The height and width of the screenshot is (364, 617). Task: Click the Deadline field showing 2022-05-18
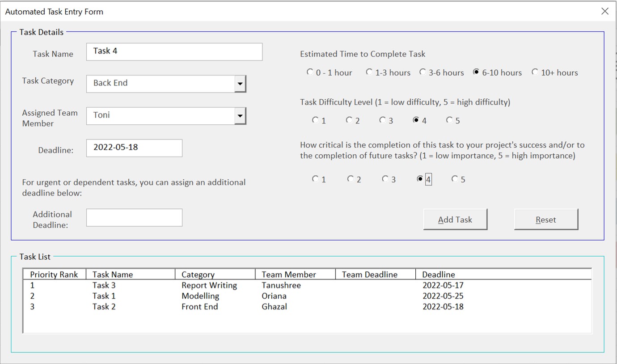pos(134,148)
